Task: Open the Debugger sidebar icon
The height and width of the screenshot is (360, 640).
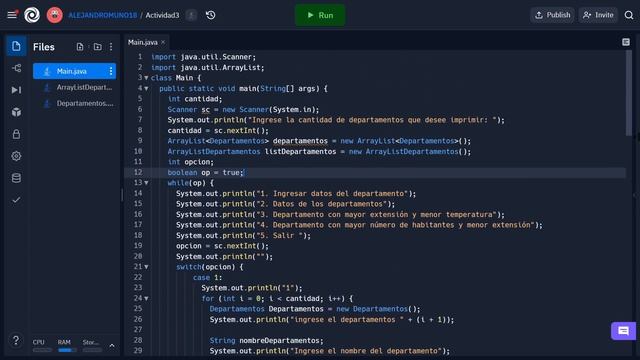Action: [x=16, y=90]
